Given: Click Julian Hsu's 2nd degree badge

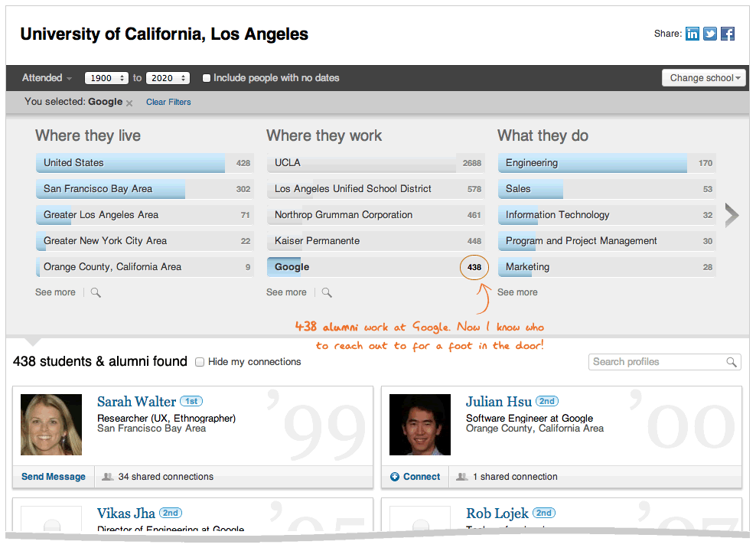Looking at the screenshot, I should (x=547, y=401).
